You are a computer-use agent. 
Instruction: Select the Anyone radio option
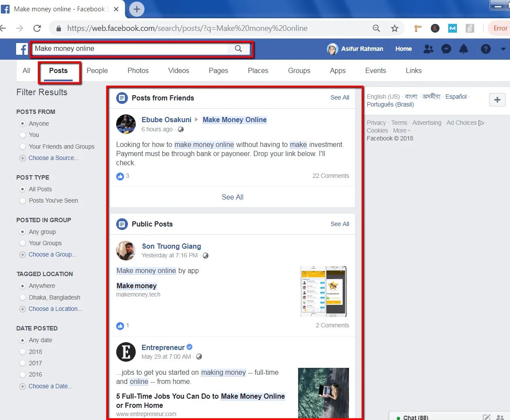[23, 123]
